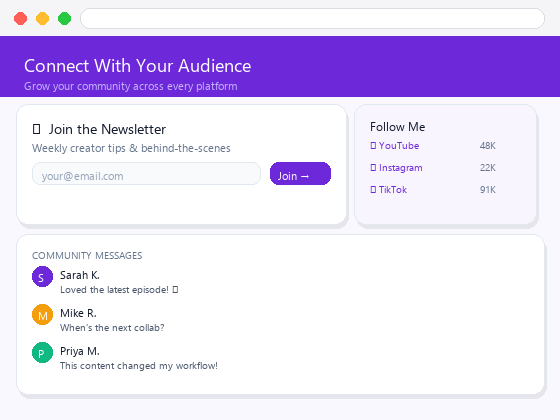
Task: Click 'This content changed my workflow!' message
Action: click(x=139, y=366)
